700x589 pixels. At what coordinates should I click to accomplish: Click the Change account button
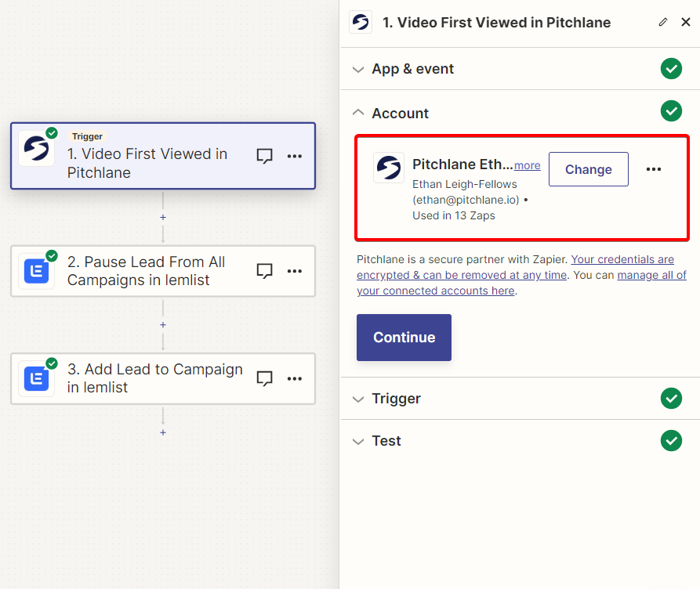pos(589,169)
